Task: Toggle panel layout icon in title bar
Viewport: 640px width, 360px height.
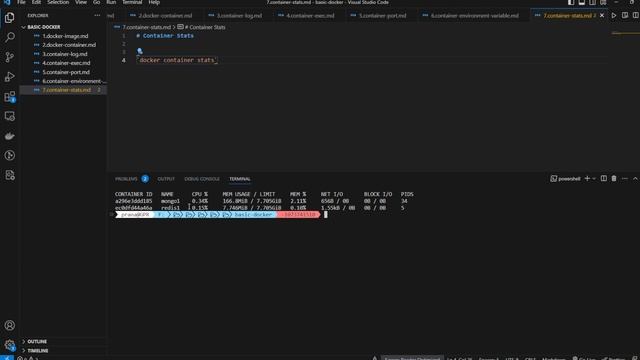Action: coord(582,2)
